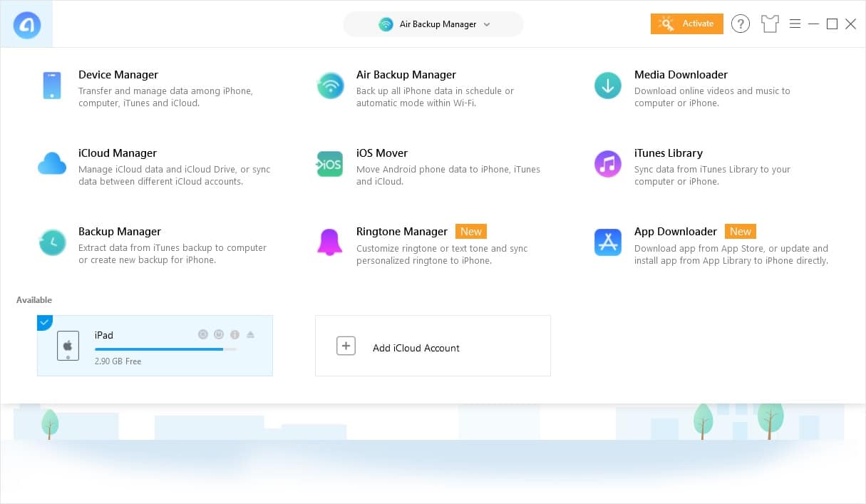The width and height of the screenshot is (866, 504).
Task: Click the iCloud Manager cloud icon
Action: [52, 164]
